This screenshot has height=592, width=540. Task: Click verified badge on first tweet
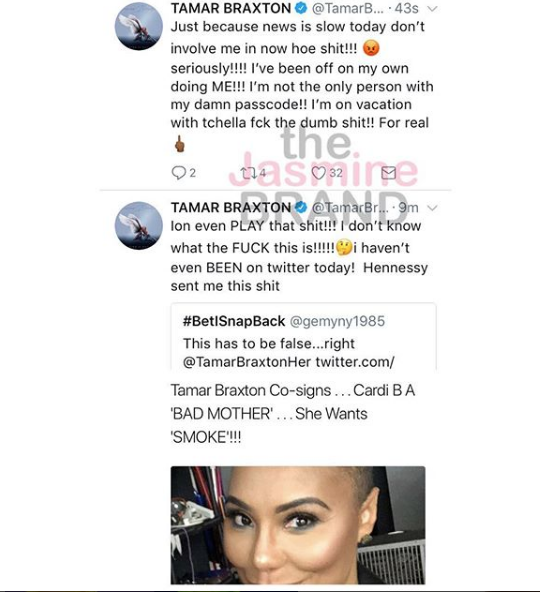(301, 8)
